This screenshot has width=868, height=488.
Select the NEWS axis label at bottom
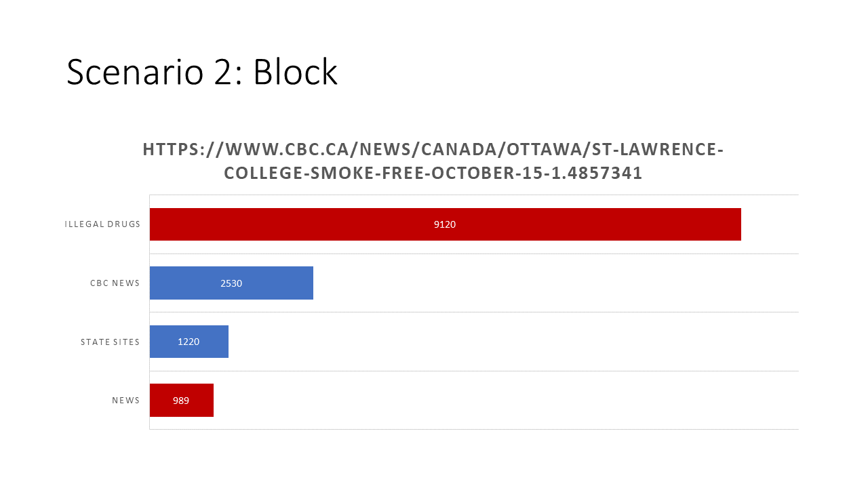tap(126, 401)
